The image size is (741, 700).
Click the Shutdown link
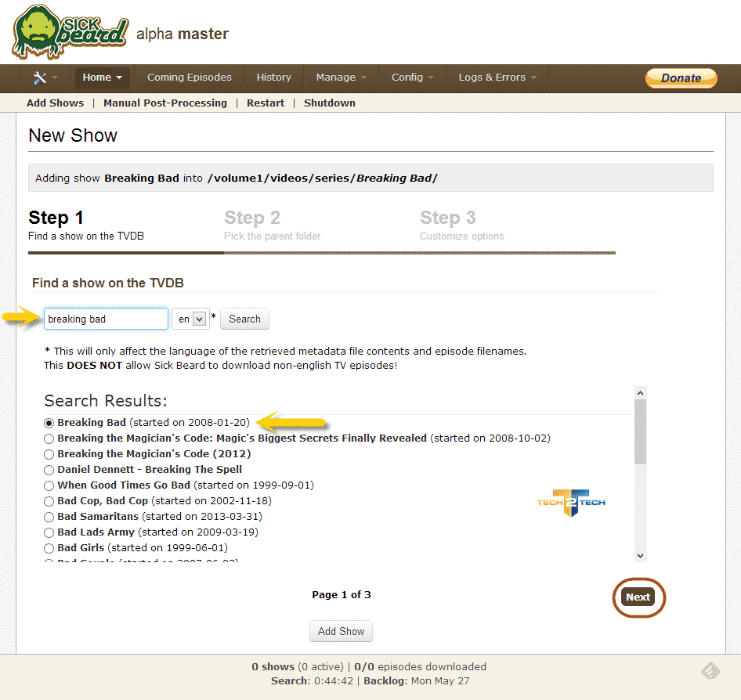330,103
